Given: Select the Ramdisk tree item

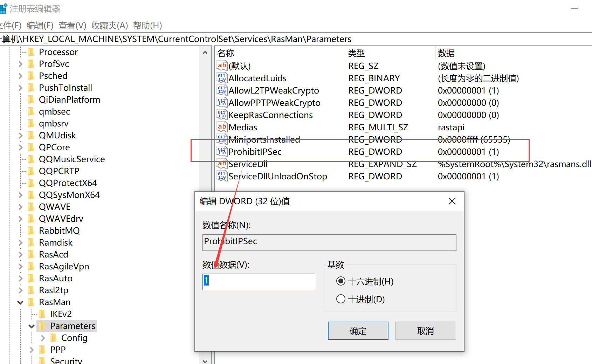Looking at the screenshot, I should coord(56,242).
